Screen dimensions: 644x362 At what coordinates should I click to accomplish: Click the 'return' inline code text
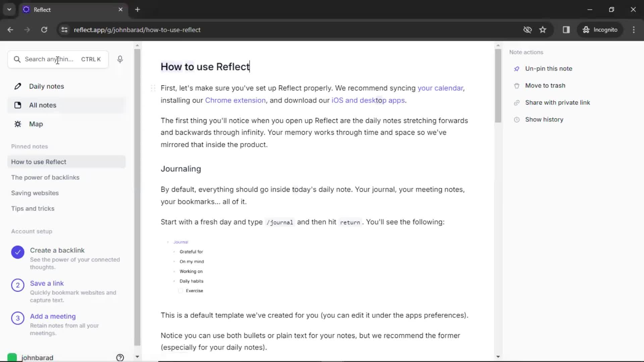(350, 222)
